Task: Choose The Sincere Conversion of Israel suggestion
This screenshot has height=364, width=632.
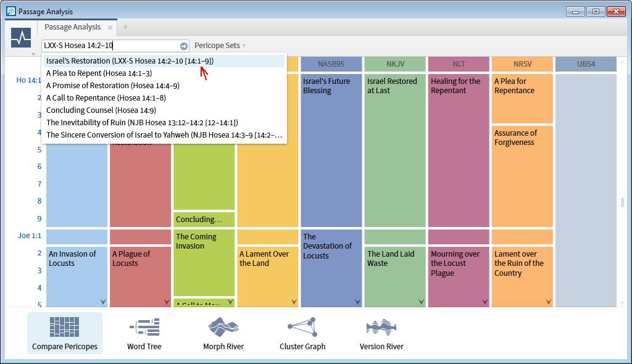Action: 164,134
